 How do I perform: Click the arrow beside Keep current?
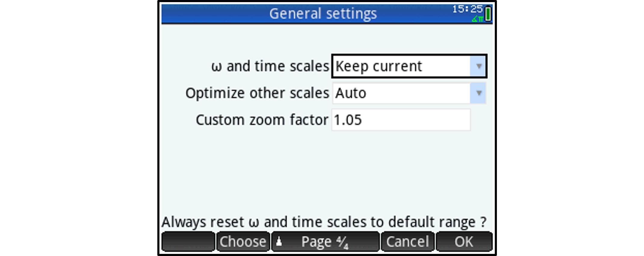pyautogui.click(x=479, y=66)
